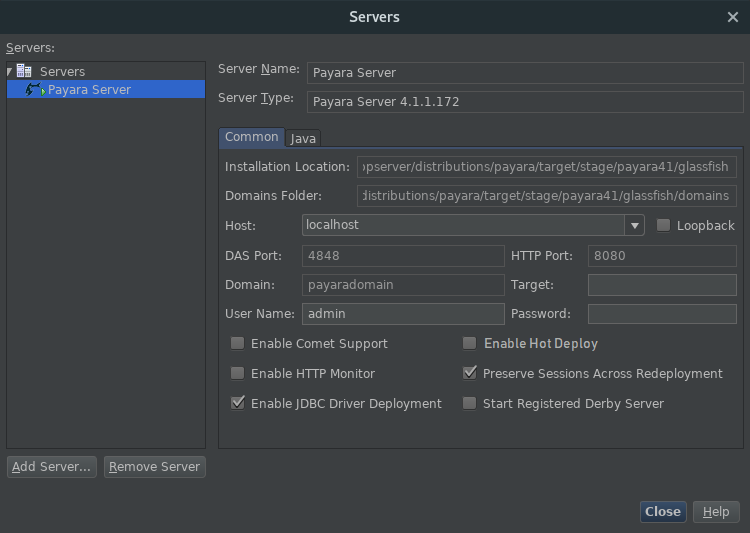Open Help for the Servers dialog
This screenshot has width=750, height=533.
click(716, 512)
